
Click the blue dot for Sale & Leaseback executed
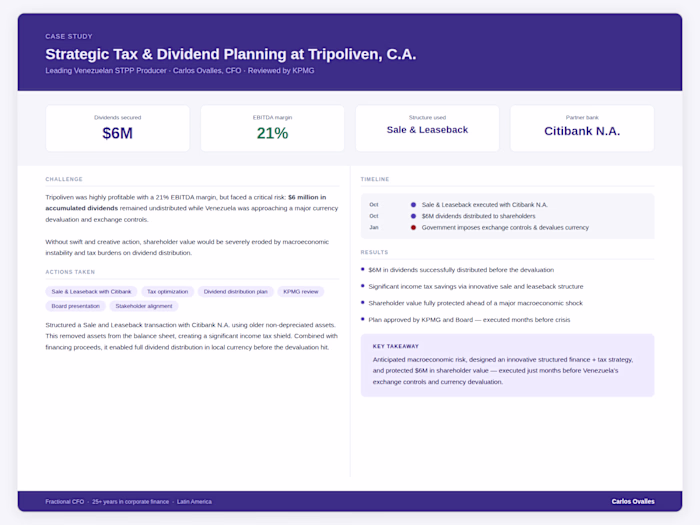point(413,205)
